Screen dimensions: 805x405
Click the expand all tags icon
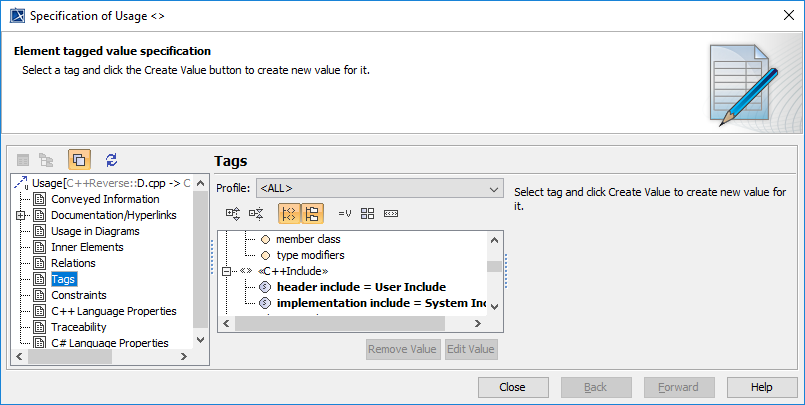click(233, 213)
